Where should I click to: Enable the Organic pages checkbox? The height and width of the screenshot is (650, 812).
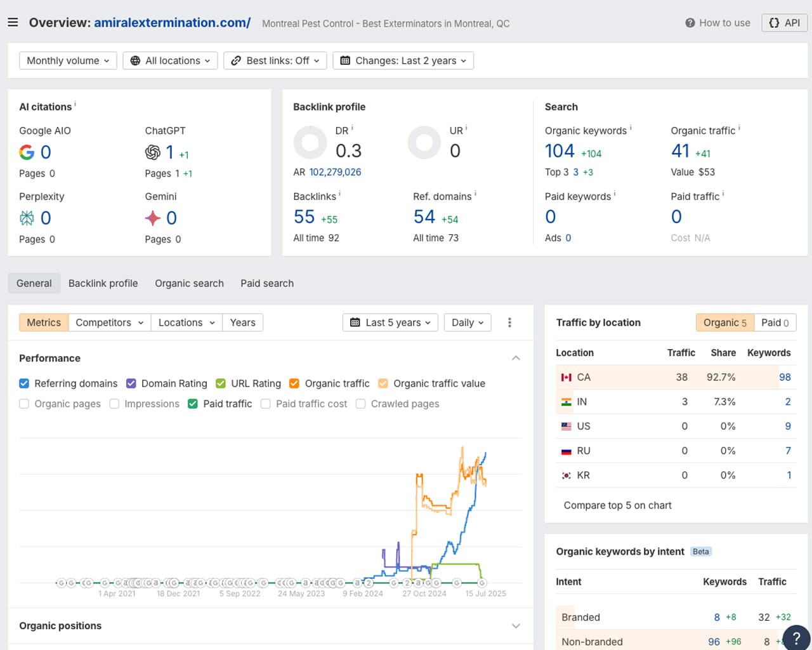point(24,404)
